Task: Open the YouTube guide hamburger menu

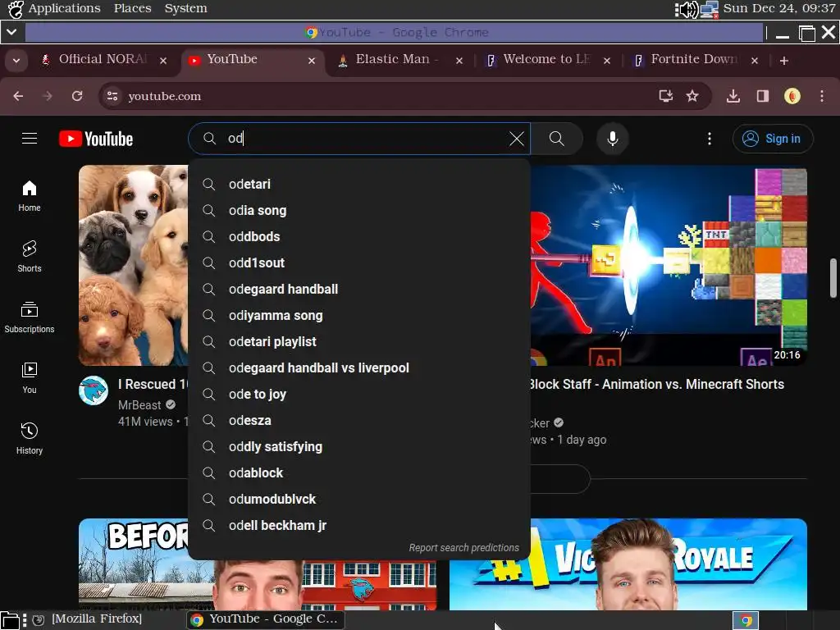Action: click(x=30, y=139)
